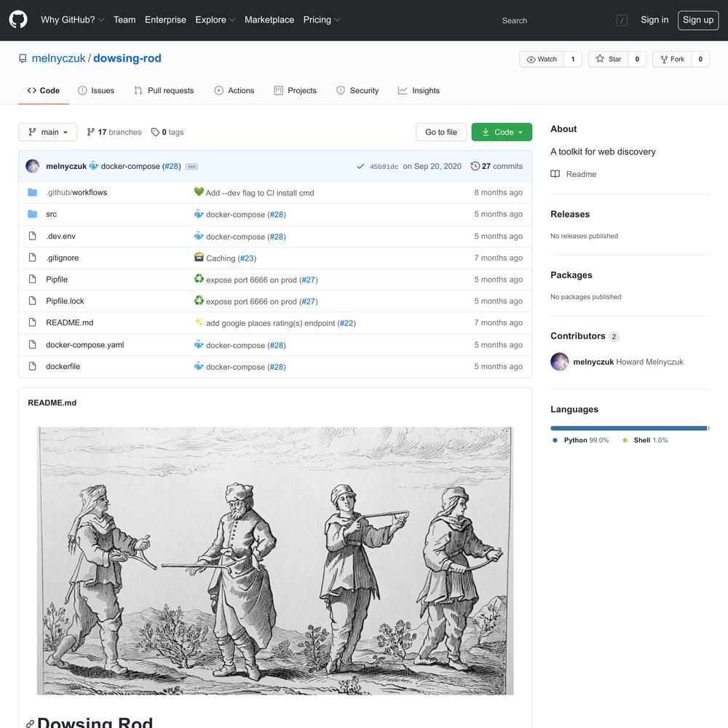Open the Code tab
Viewport: 728px width, 728px height.
(44, 90)
